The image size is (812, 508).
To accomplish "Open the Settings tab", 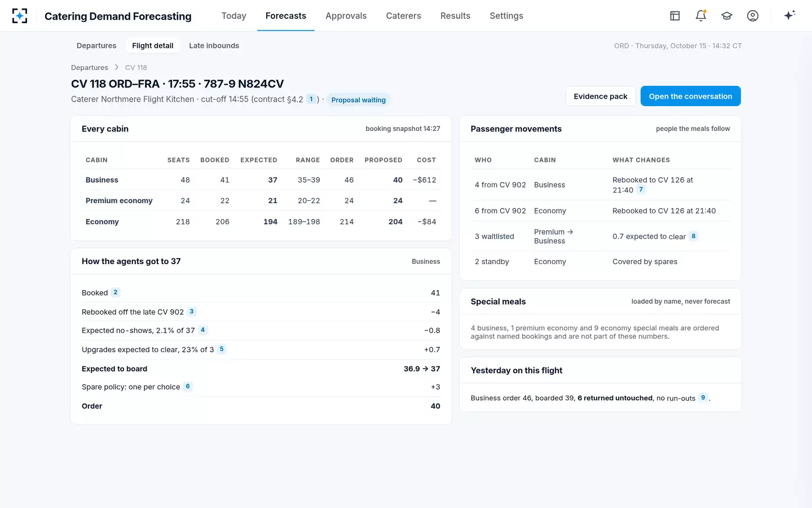I will pyautogui.click(x=506, y=16).
